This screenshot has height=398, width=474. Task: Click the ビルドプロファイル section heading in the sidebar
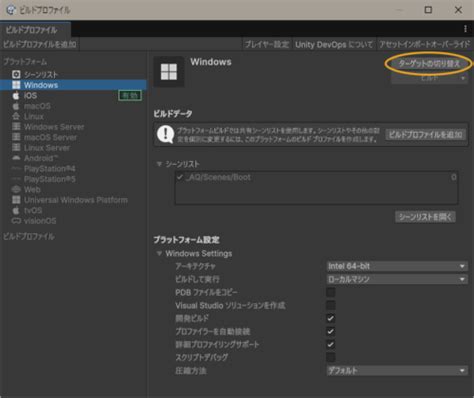[29, 236]
